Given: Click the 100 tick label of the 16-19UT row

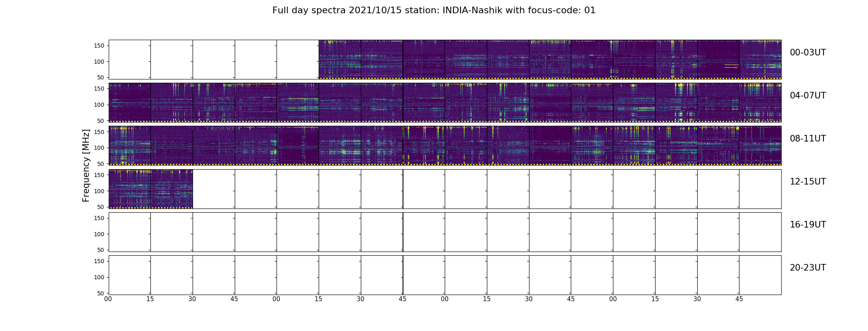Looking at the screenshot, I should pyautogui.click(x=100, y=234).
